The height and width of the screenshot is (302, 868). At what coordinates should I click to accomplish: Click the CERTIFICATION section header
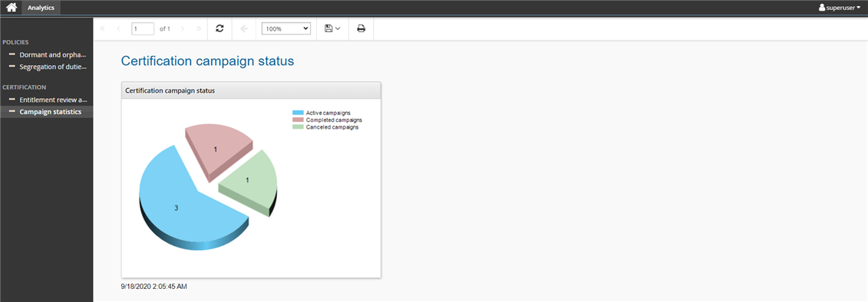click(25, 87)
